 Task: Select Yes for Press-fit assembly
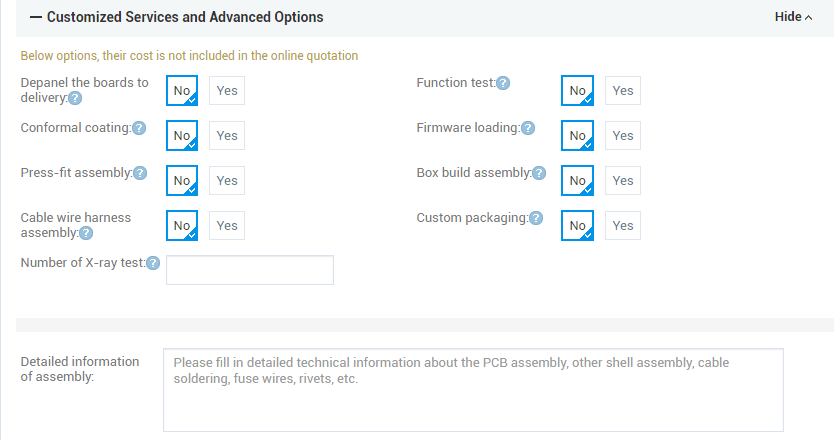pos(227,181)
